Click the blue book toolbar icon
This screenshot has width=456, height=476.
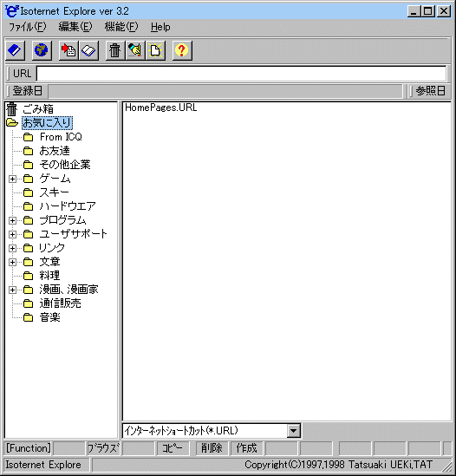15,50
